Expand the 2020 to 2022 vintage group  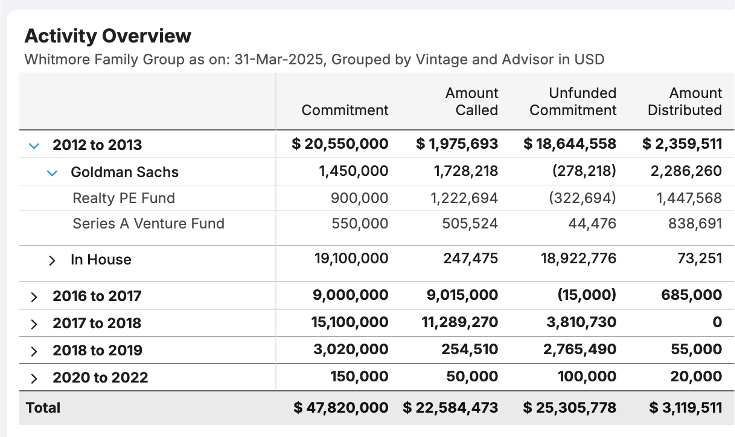coord(34,378)
